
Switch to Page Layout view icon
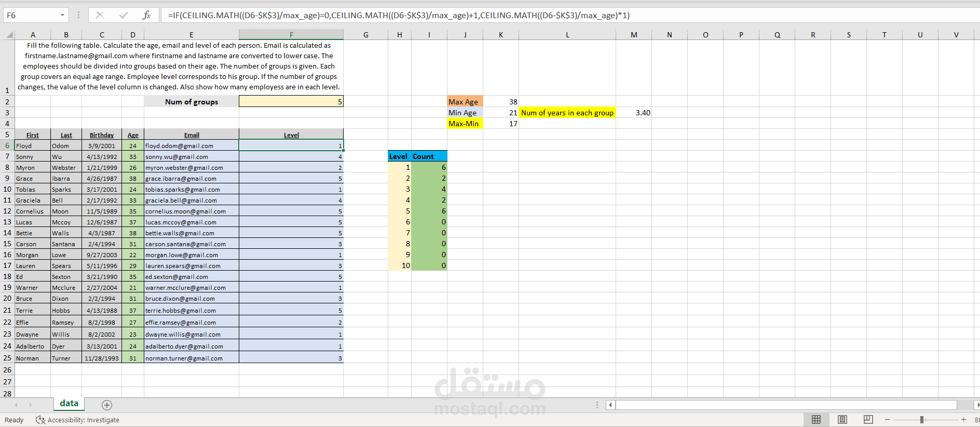click(842, 420)
